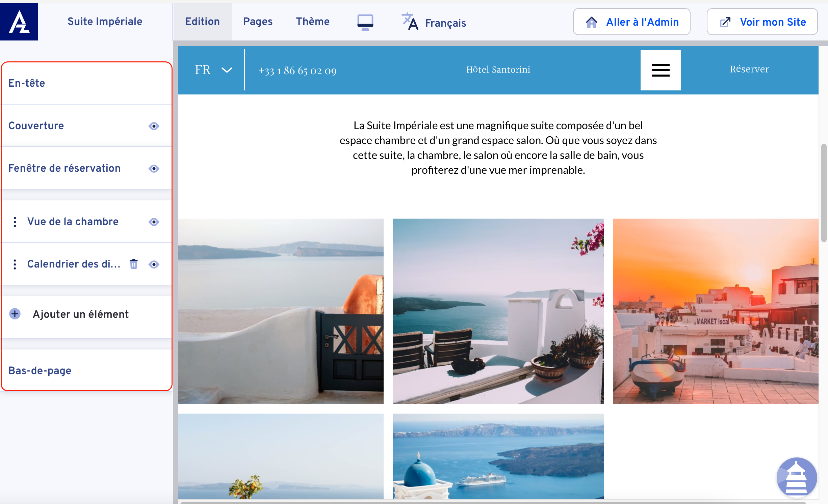Click the Suite Impériale description paragraph
The height and width of the screenshot is (504, 828).
pos(498,148)
